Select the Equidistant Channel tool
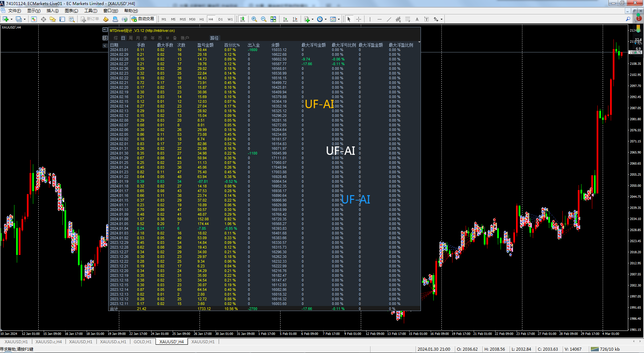 (398, 19)
